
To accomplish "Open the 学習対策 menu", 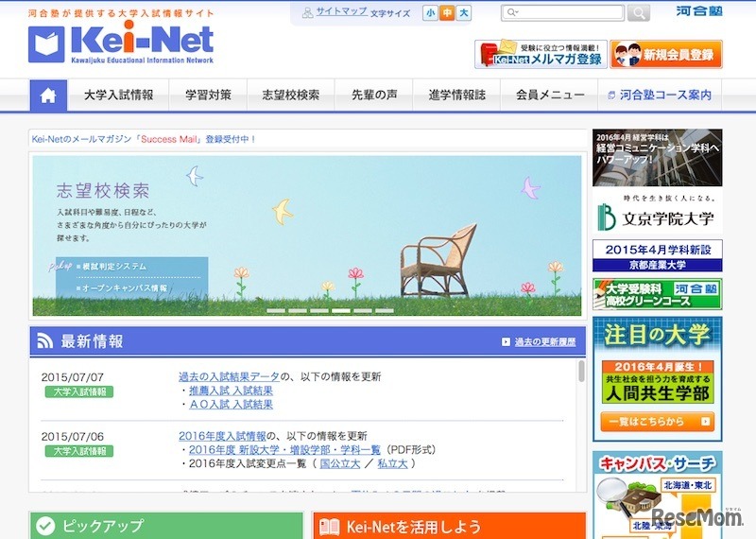I will pos(208,96).
